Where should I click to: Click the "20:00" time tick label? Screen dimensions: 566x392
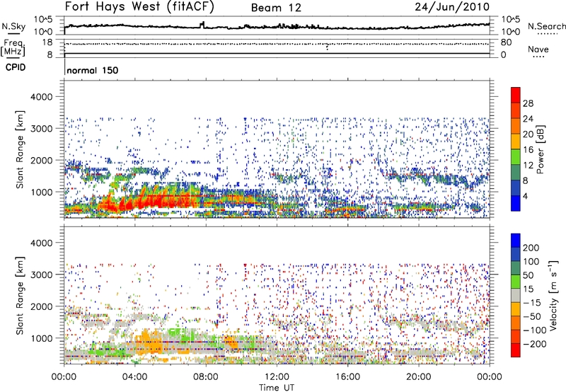point(418,377)
